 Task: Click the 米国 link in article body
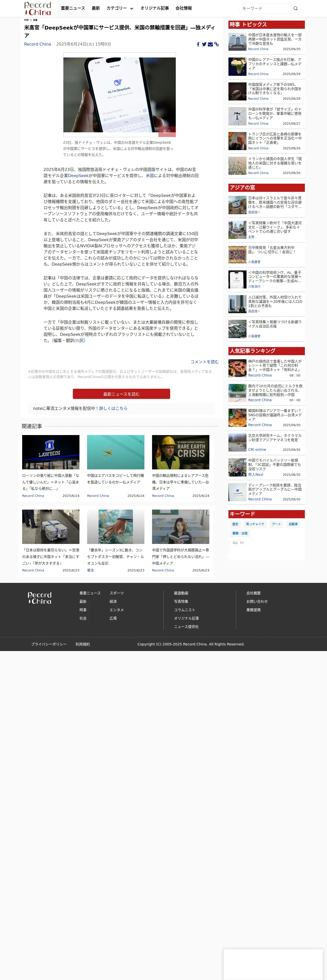point(149,176)
